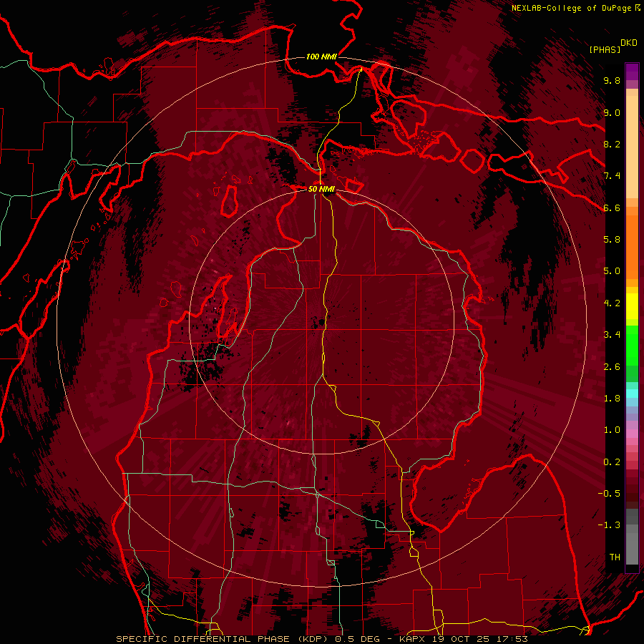Click the 19 OCT 25 date in caption
This screenshot has height=644, width=644.
pyautogui.click(x=460, y=639)
